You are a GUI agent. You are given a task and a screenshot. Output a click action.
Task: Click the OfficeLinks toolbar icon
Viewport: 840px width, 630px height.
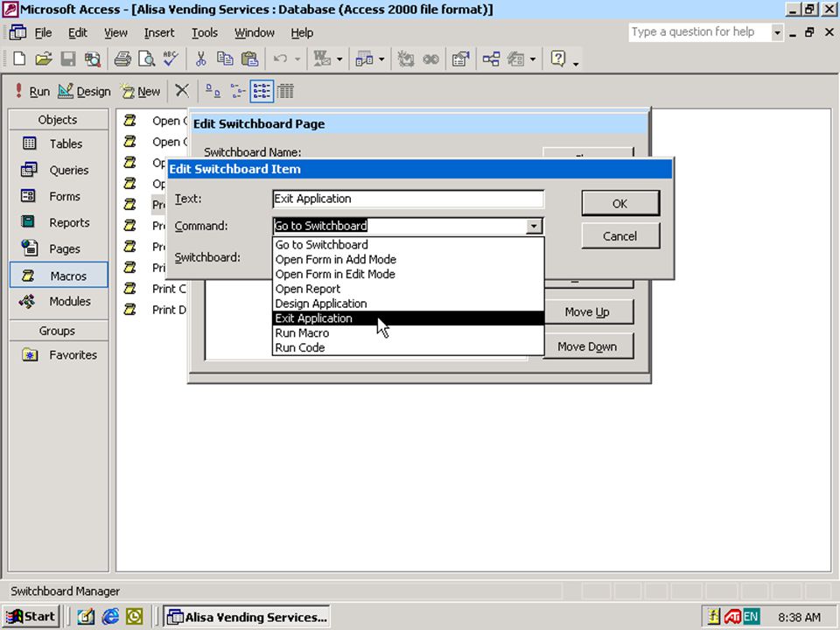coord(321,59)
